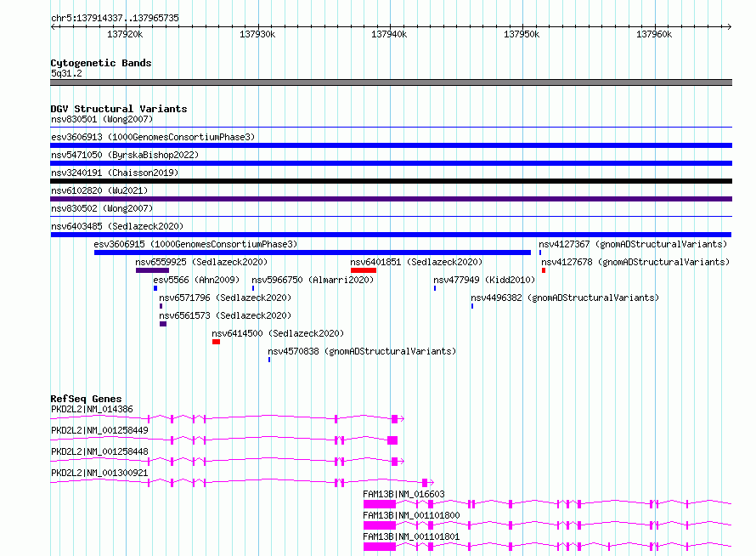This screenshot has width=756, height=556.
Task: Click the 137950k ruler tick label
Action: click(x=522, y=34)
